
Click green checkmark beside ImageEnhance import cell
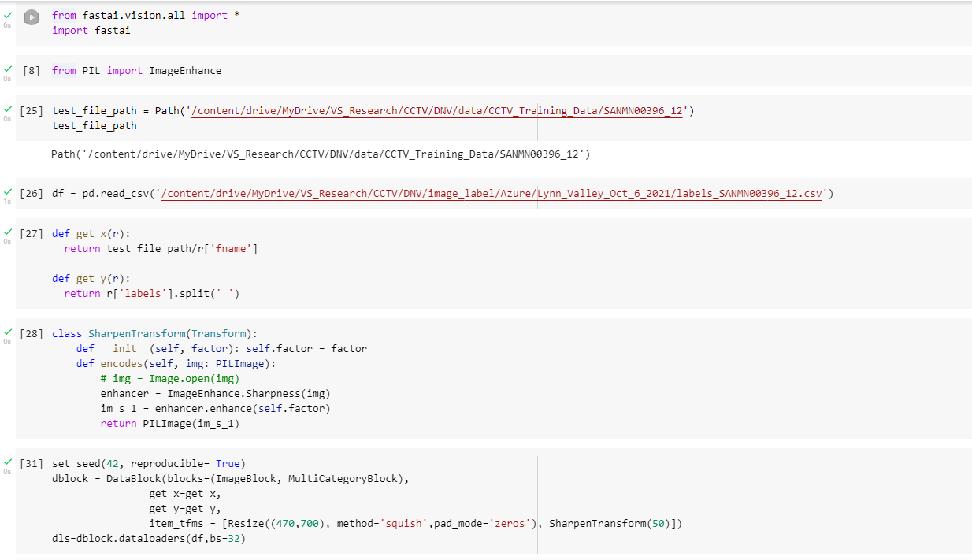(7, 68)
